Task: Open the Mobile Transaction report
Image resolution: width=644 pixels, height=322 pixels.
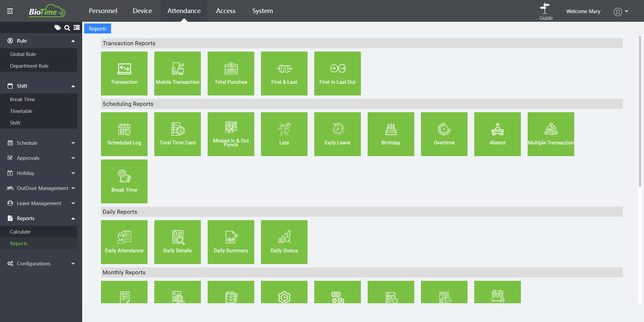Action: [177, 73]
